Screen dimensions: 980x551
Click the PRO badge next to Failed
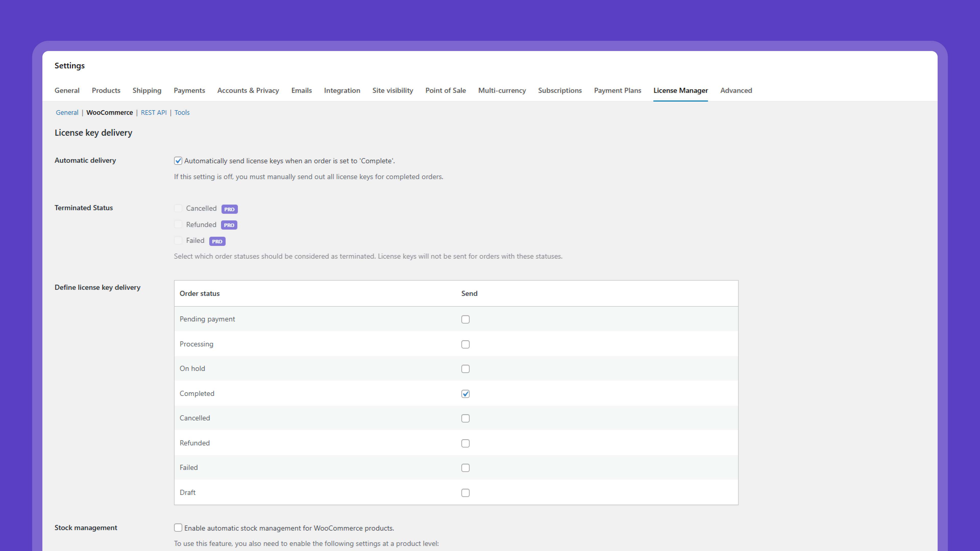tap(217, 242)
